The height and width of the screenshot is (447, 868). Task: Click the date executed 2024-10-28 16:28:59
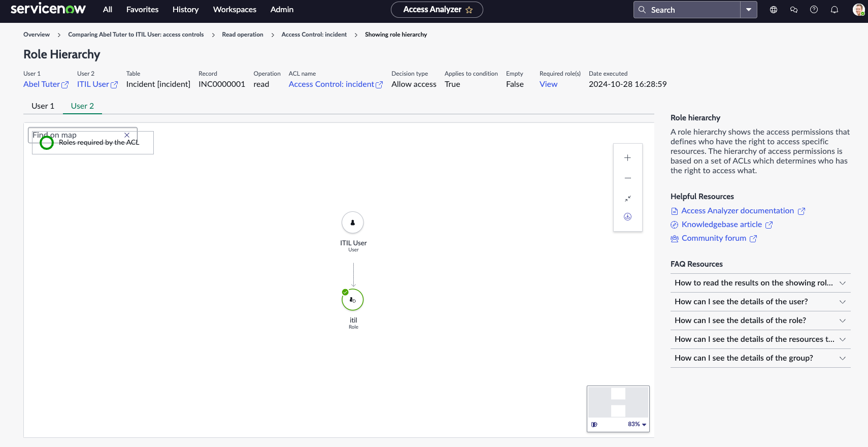click(628, 84)
